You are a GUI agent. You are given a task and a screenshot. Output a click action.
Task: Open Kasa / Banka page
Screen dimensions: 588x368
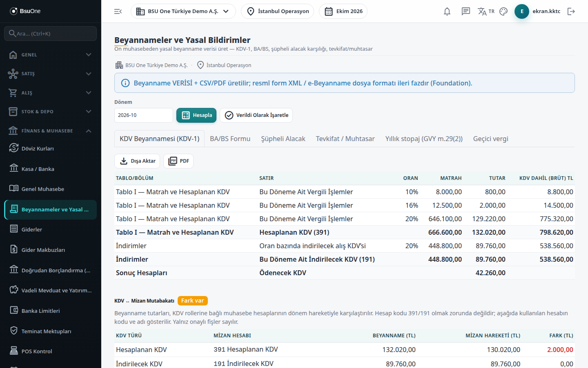51,169
